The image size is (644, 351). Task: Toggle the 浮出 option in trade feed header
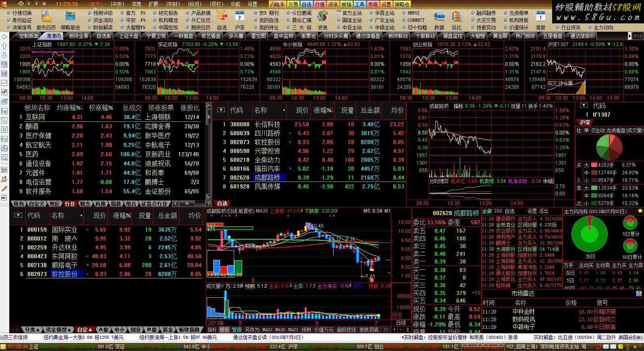tap(544, 211)
